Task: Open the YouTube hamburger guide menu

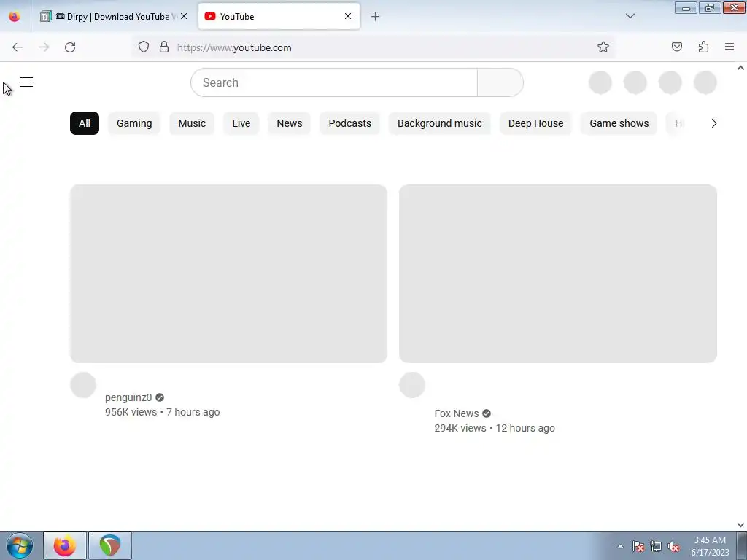Action: (x=26, y=82)
